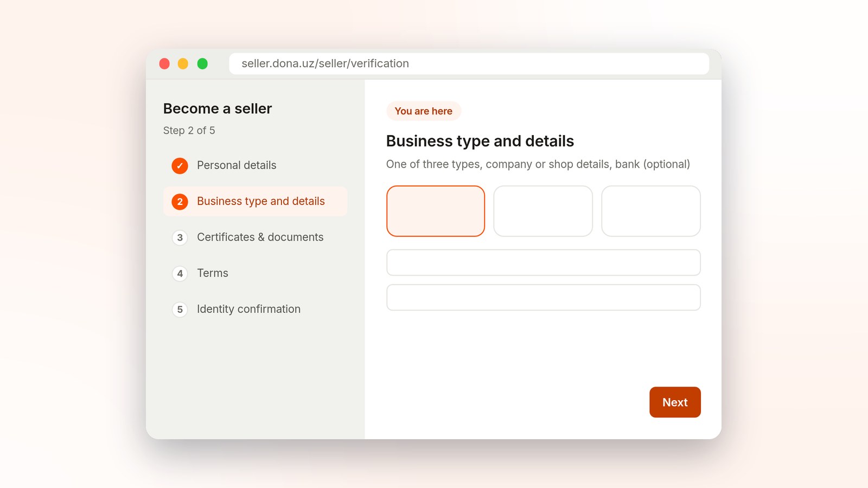Click the step 4 number badge
Screen dimensions: 868x488
tap(180, 274)
